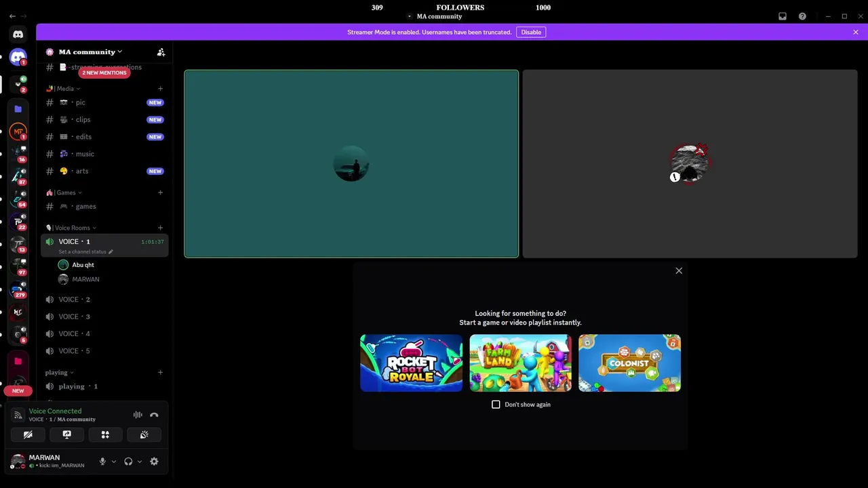868x488 pixels.
Task: Open the Help icon in title bar
Action: point(802,16)
